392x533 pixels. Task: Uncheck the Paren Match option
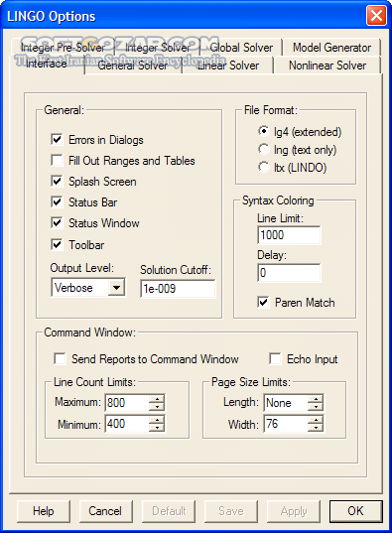pos(264,302)
